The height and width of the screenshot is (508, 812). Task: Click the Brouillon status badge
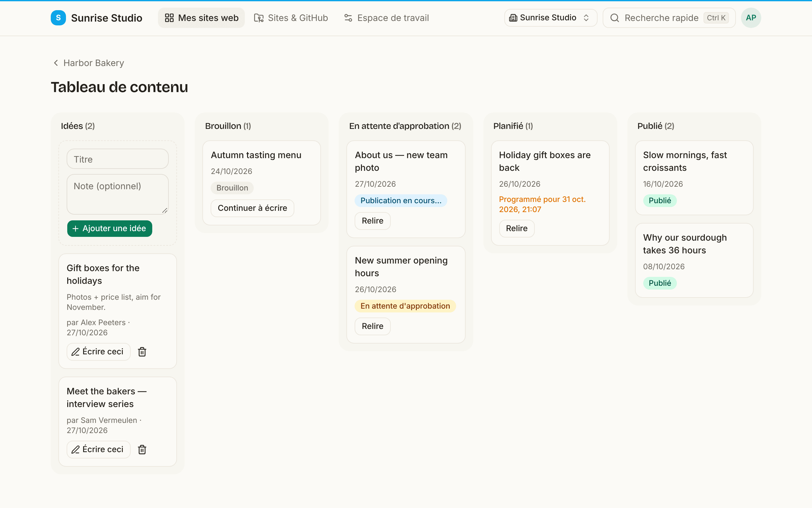click(232, 188)
